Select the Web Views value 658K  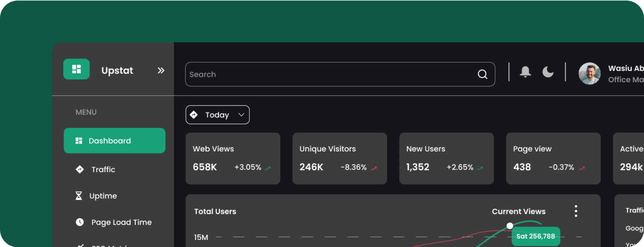(205, 167)
